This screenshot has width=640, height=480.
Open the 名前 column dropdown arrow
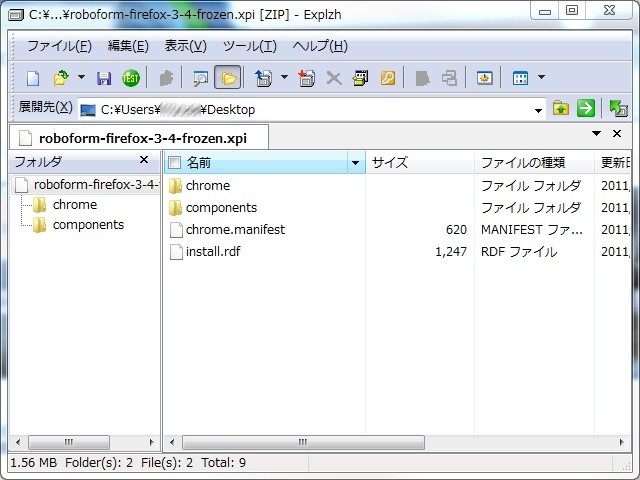pyautogui.click(x=356, y=163)
